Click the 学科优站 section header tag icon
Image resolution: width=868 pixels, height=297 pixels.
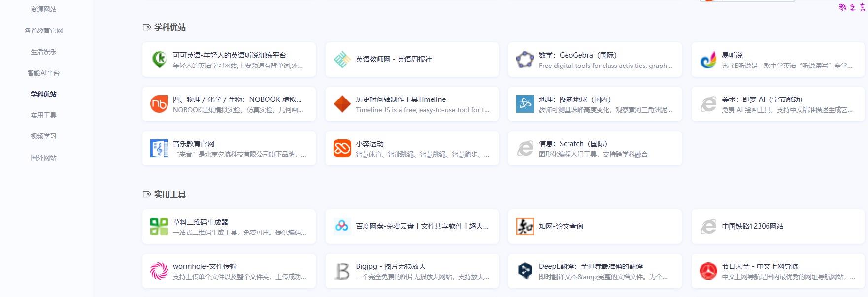146,27
